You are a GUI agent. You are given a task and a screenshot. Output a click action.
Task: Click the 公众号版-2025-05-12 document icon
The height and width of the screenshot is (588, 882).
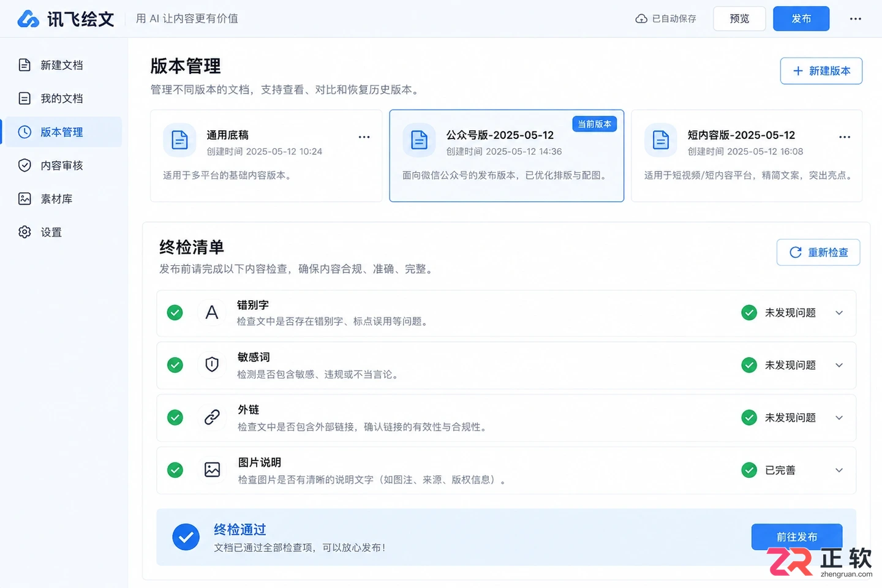coord(419,140)
